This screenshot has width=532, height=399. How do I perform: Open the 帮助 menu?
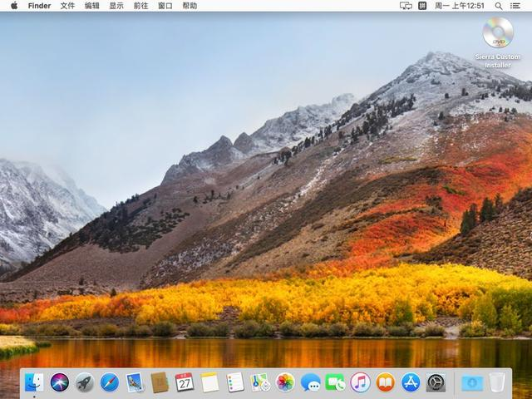pyautogui.click(x=190, y=6)
